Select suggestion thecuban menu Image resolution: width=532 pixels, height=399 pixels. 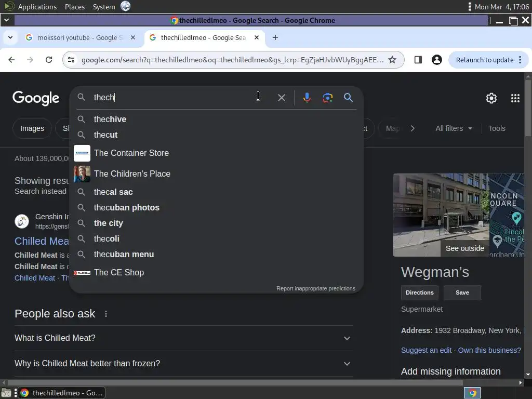point(216,255)
